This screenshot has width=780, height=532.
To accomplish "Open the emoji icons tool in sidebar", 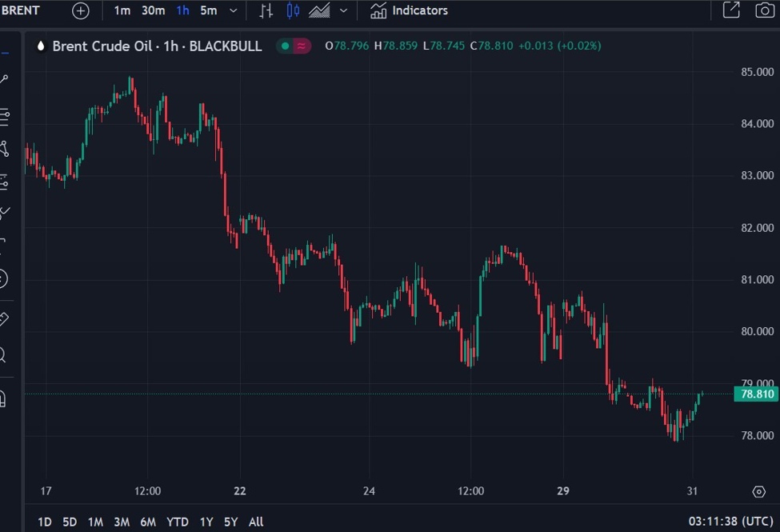I will point(3,278).
